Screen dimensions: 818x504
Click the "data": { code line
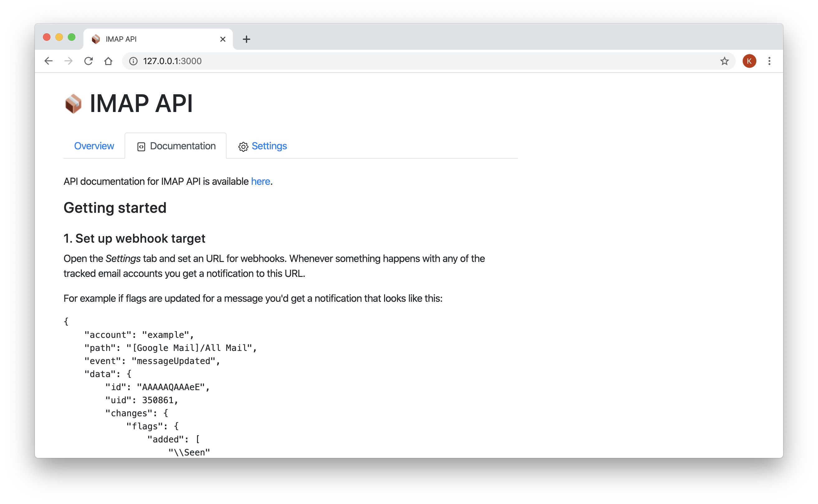108,374
